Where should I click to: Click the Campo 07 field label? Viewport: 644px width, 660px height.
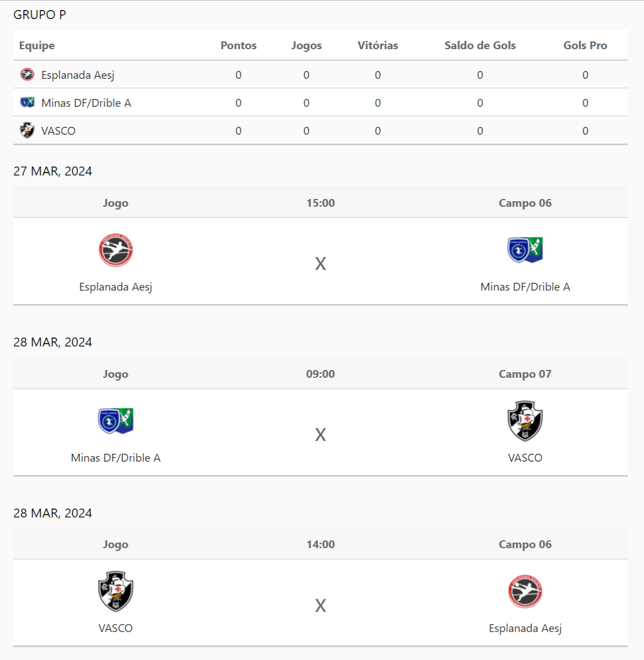click(x=525, y=374)
